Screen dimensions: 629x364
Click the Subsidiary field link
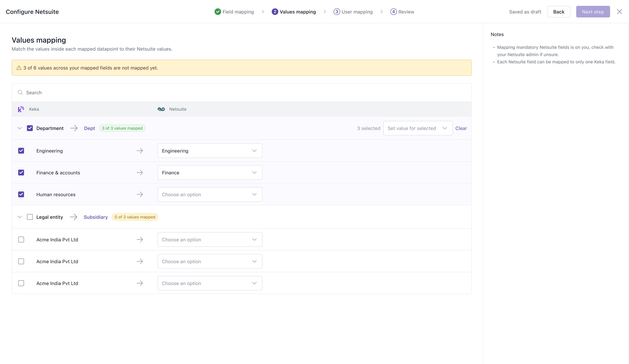[x=96, y=217]
